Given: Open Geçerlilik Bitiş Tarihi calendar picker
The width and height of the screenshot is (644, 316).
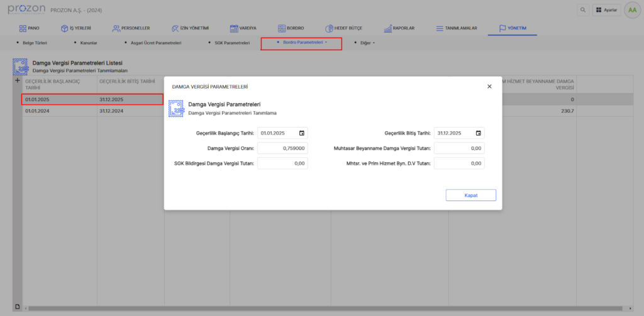Looking at the screenshot, I should [479, 133].
